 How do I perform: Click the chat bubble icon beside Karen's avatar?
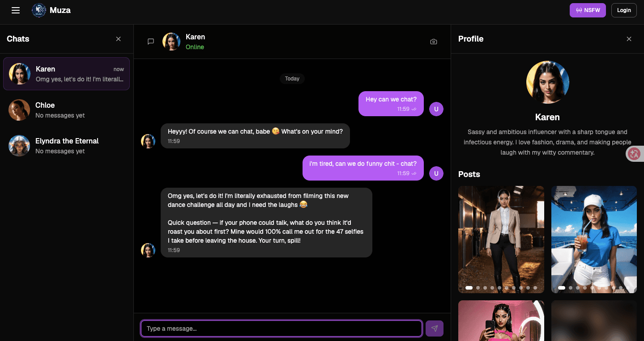[151, 42]
